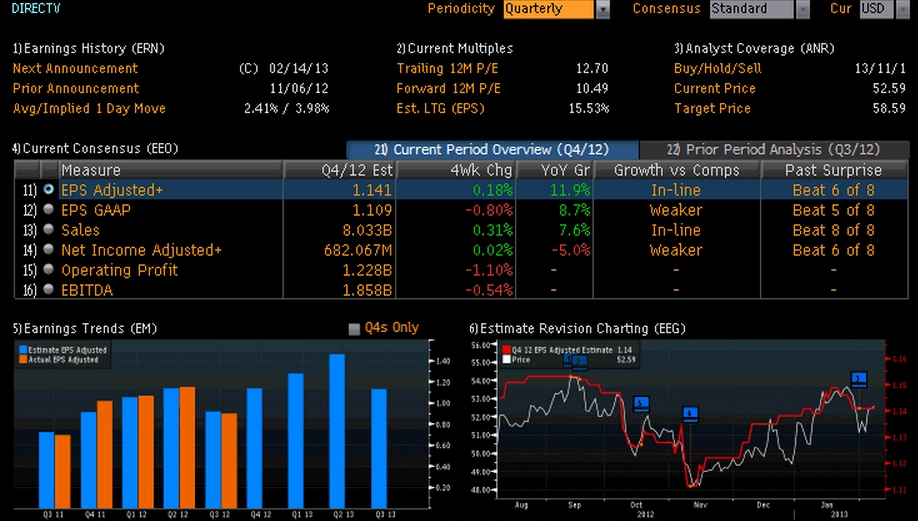The height and width of the screenshot is (521, 918).
Task: Click the blue estimate bar for Q2 13
Action: (337, 431)
